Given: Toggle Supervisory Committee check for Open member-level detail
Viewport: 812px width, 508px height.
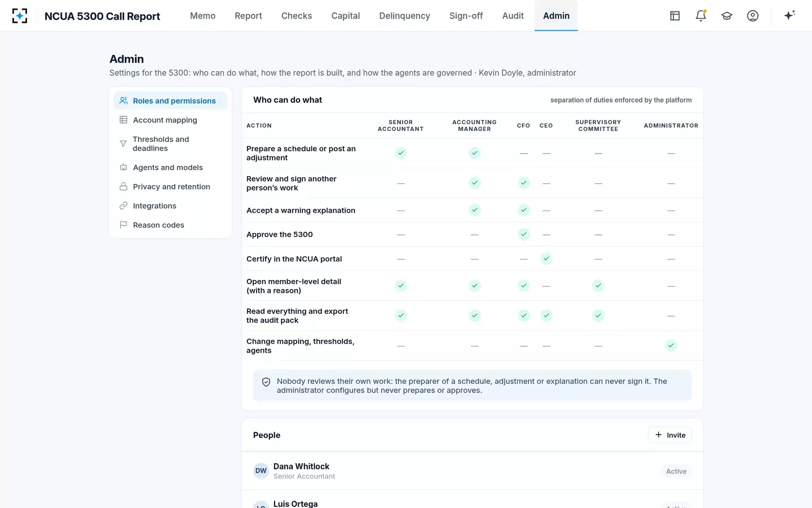Looking at the screenshot, I should [x=598, y=286].
